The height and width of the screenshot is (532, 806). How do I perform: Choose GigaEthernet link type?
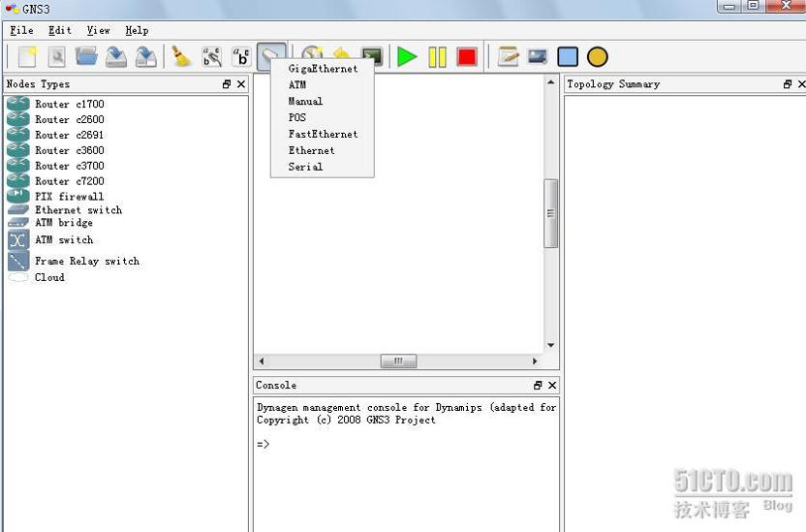pos(323,69)
